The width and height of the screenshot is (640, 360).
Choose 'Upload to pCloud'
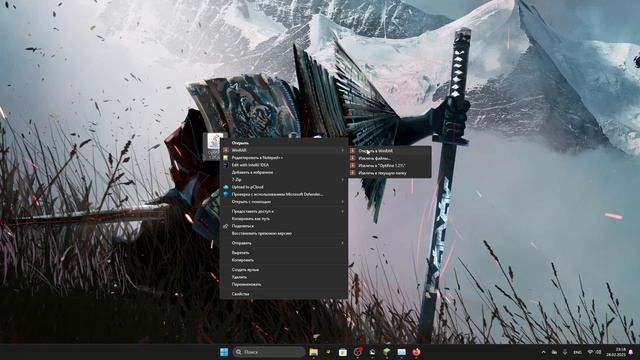pos(284,187)
